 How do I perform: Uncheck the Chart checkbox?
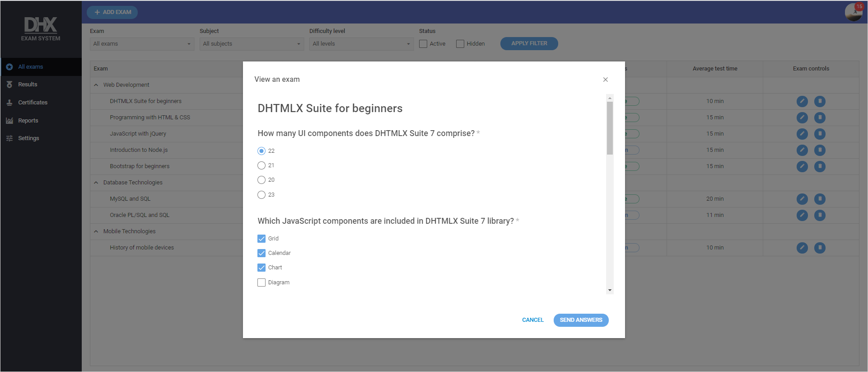click(261, 268)
